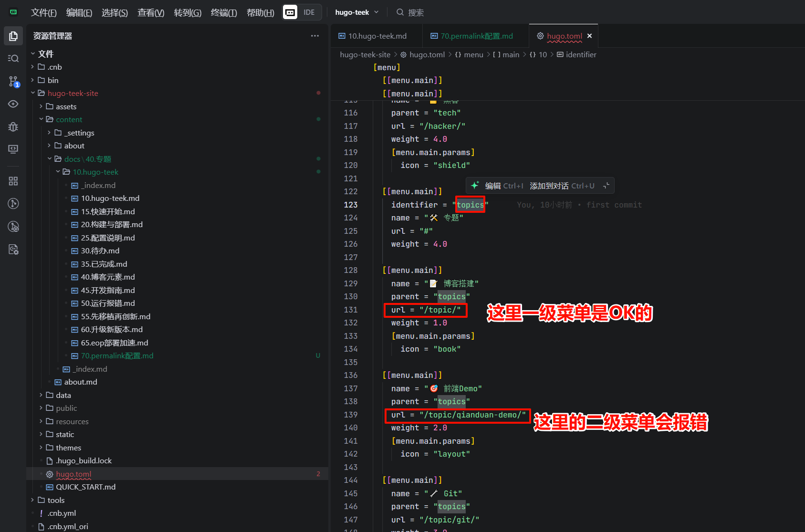805x532 pixels.
Task: Switch to the IDE mode toggle
Action: (309, 12)
